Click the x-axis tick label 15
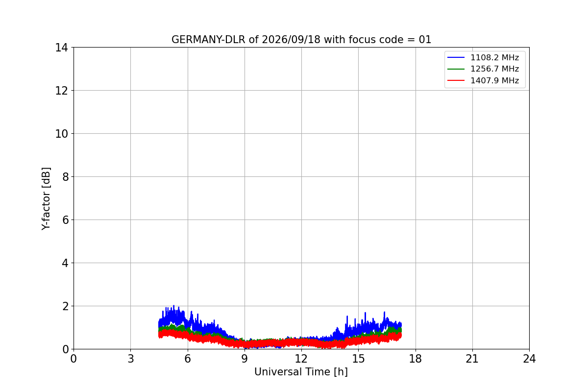Viewport: 588px width, 392px height. [358, 359]
